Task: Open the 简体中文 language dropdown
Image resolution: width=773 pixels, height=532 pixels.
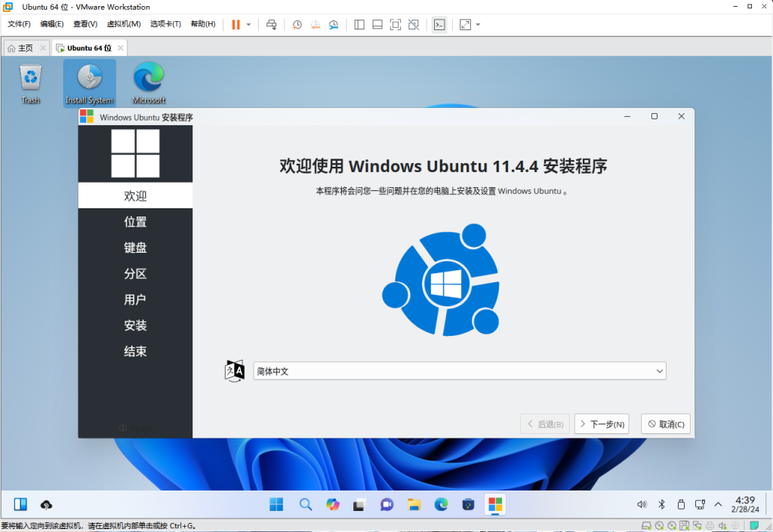Action: pyautogui.click(x=460, y=371)
